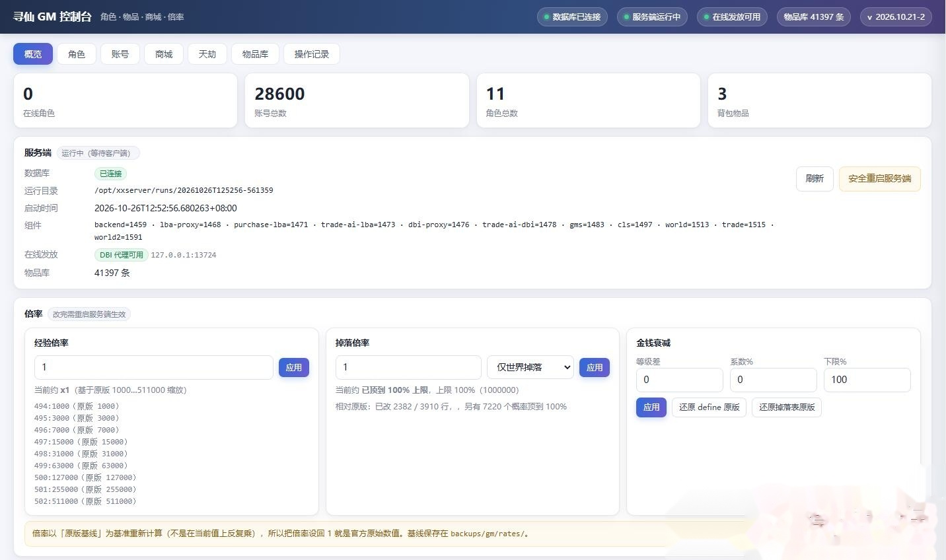
Task: Open the 仅世界掉落 dropdown
Action: tap(530, 367)
